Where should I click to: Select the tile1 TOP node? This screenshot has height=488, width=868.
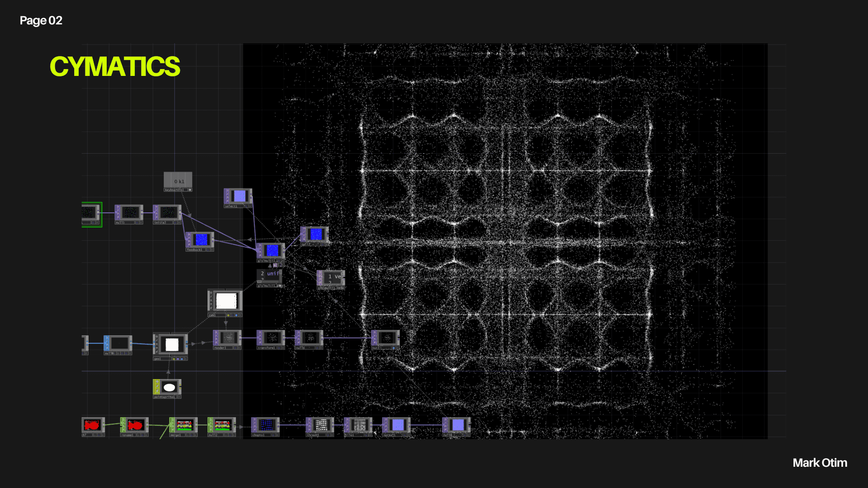pos(359,425)
